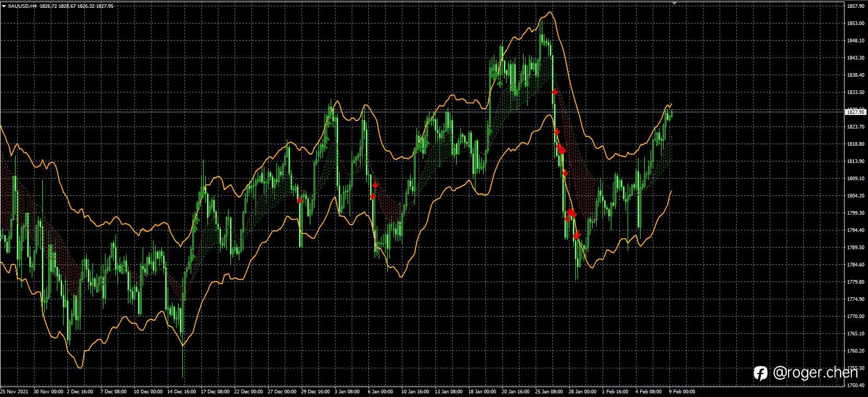Click the 1784.60 price axis label

click(x=855, y=265)
